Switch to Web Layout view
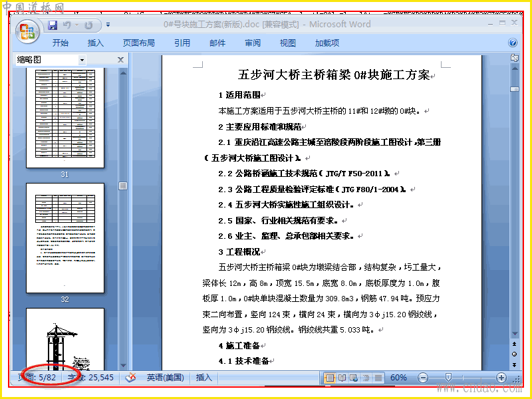 [x=354, y=378]
